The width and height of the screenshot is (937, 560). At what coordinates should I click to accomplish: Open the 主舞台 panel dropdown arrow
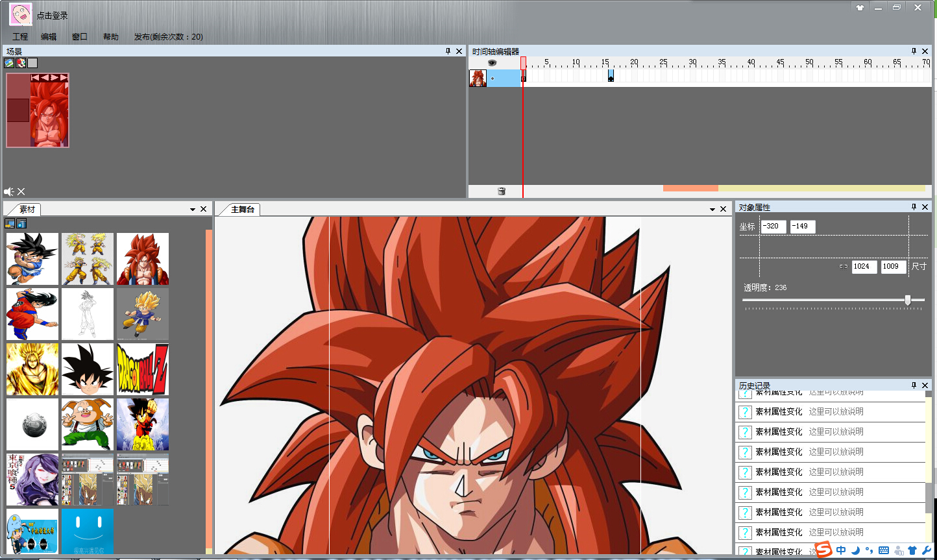(712, 210)
